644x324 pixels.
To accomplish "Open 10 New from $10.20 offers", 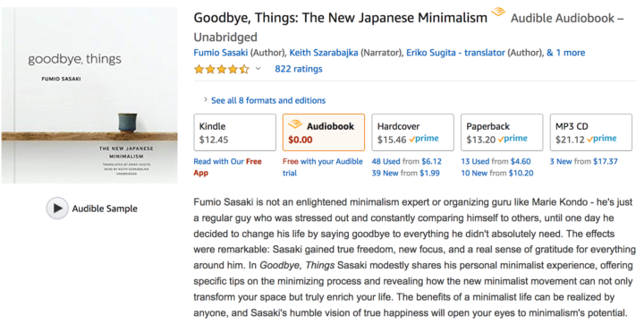I will coord(497,173).
